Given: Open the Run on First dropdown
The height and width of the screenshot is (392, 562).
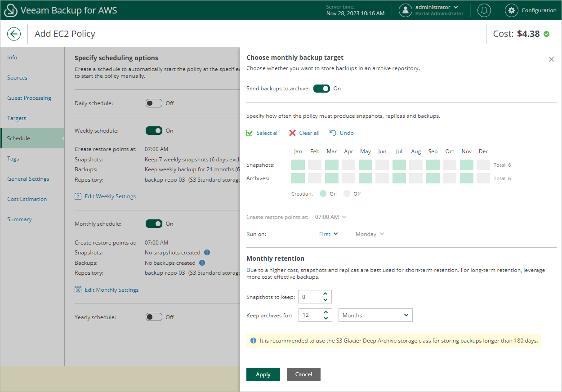Looking at the screenshot, I should click(x=329, y=234).
